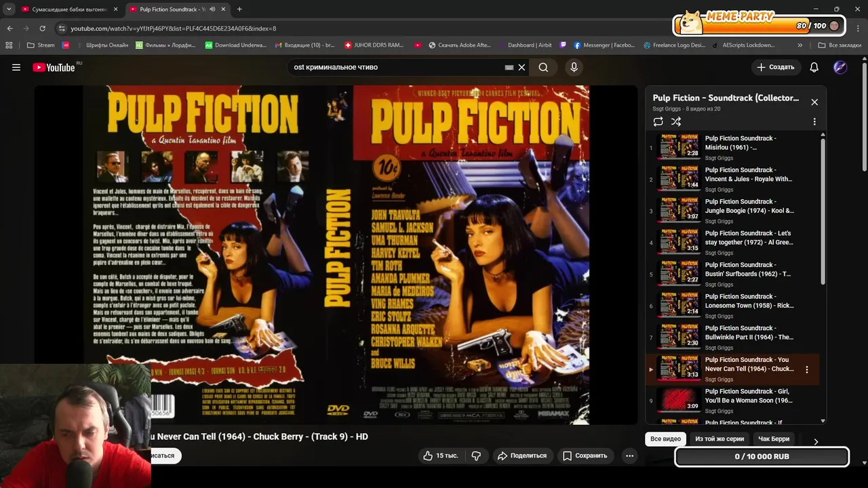Reload the page

click(x=42, y=28)
